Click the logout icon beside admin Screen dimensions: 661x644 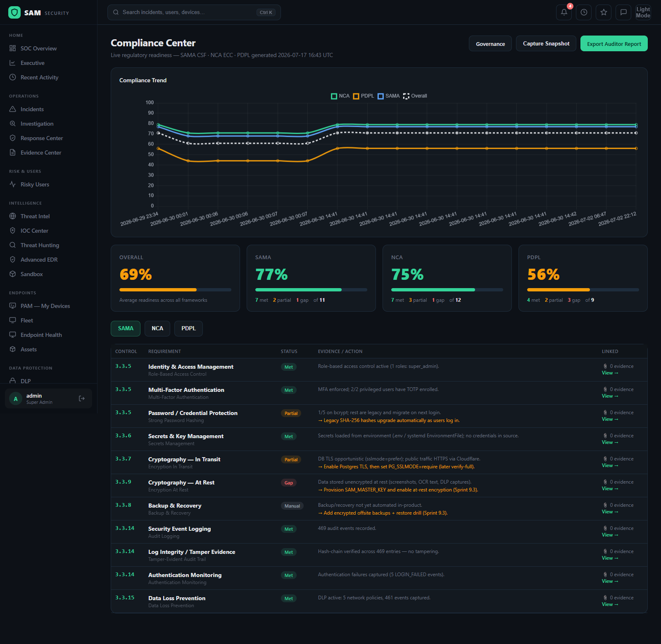82,398
